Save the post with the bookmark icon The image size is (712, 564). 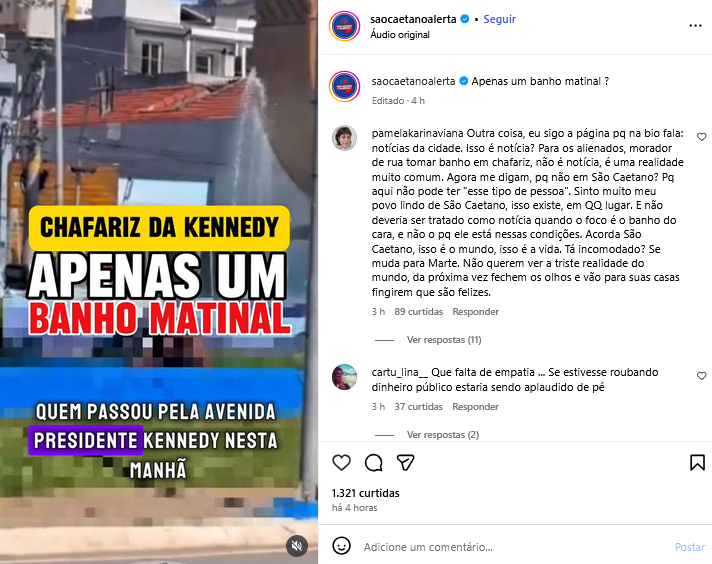pyautogui.click(x=697, y=462)
